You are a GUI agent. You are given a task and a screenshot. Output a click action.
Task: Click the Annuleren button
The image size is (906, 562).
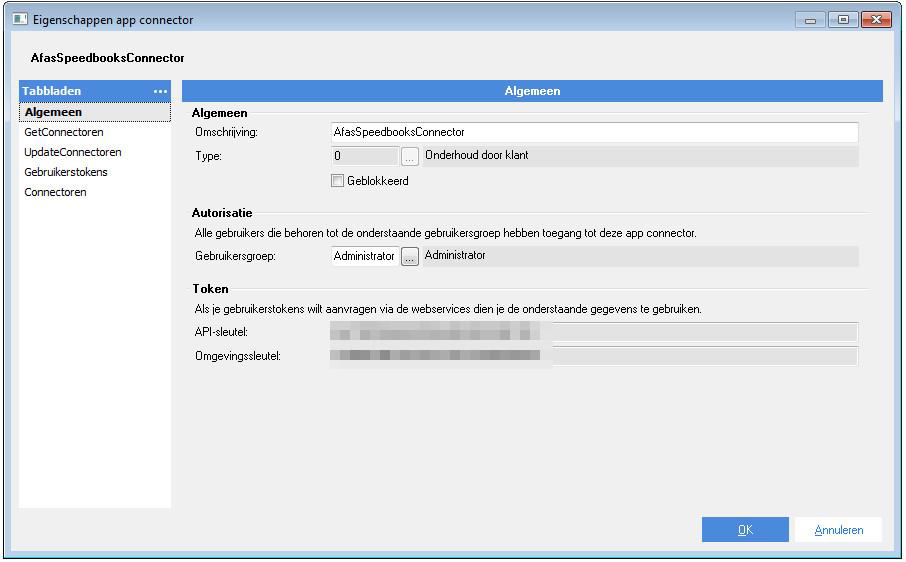(838, 530)
